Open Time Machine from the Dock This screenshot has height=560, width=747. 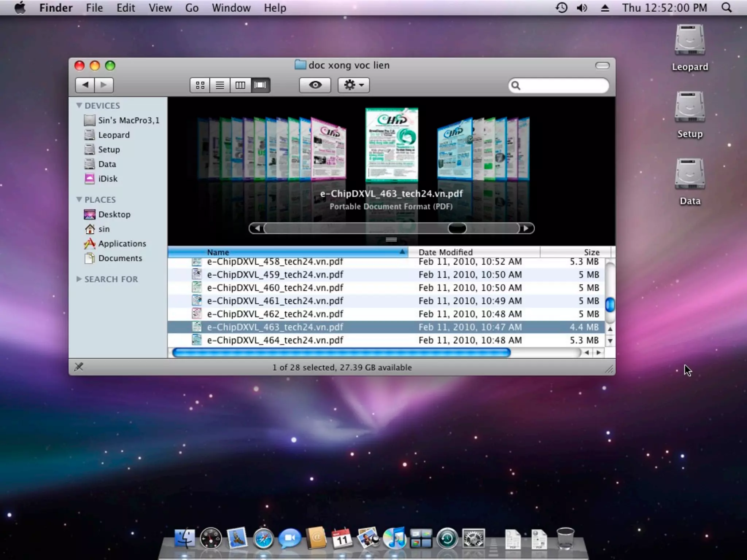point(447,538)
